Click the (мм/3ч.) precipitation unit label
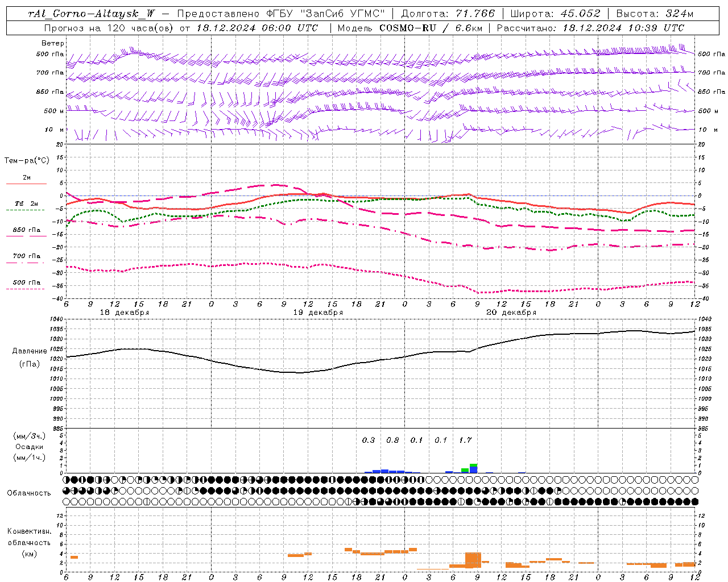728x582 pixels. coord(30,436)
